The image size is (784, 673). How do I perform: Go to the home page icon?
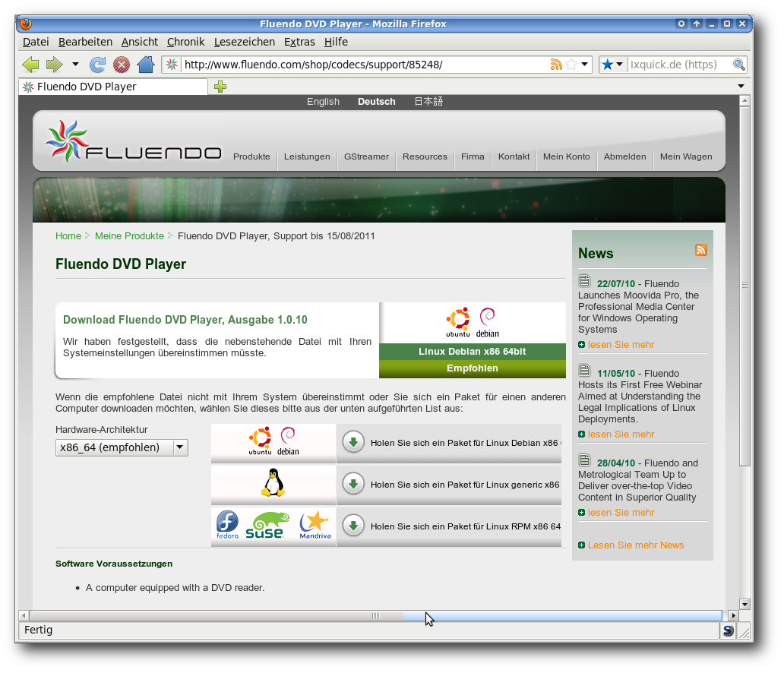(x=146, y=65)
